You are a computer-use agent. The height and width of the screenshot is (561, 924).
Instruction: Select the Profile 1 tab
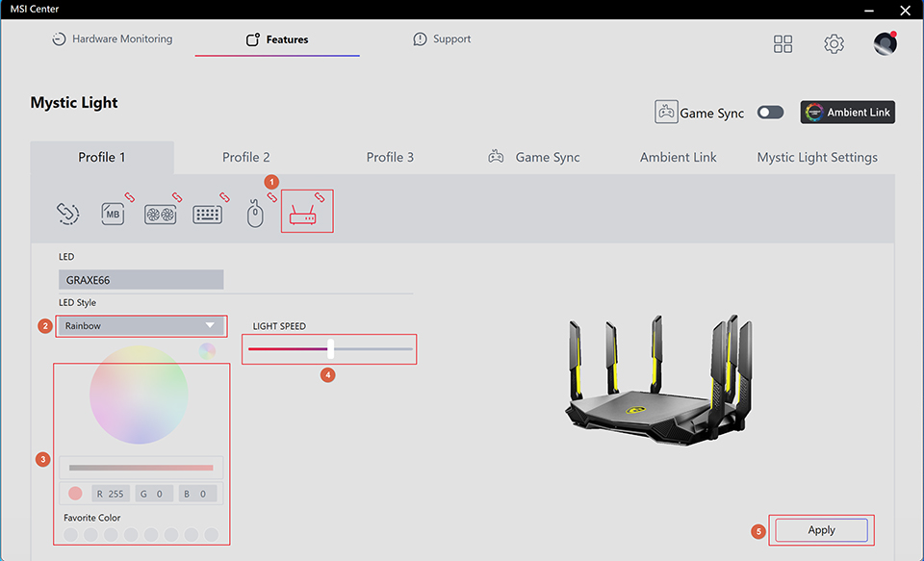(x=102, y=158)
